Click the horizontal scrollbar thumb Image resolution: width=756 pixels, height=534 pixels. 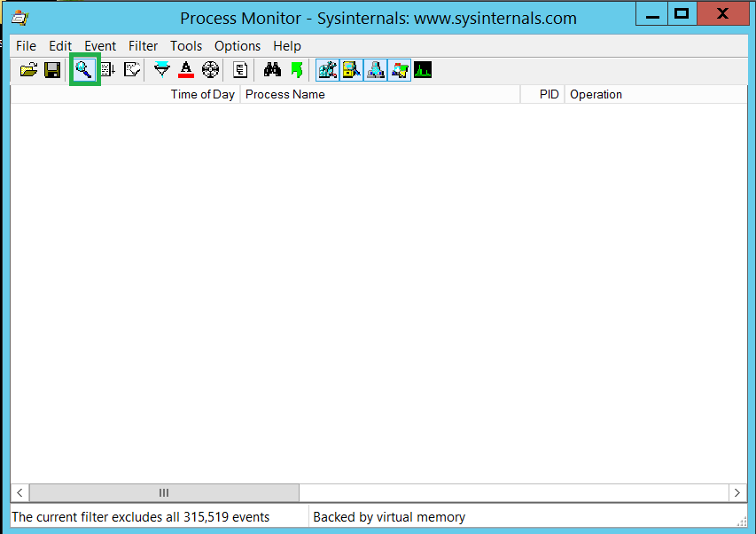pyautogui.click(x=164, y=493)
